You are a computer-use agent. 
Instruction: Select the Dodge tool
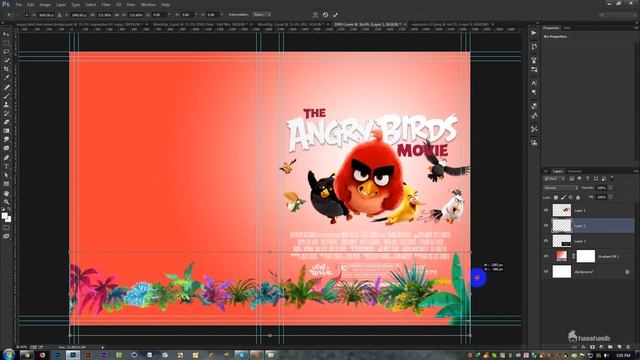[6, 148]
